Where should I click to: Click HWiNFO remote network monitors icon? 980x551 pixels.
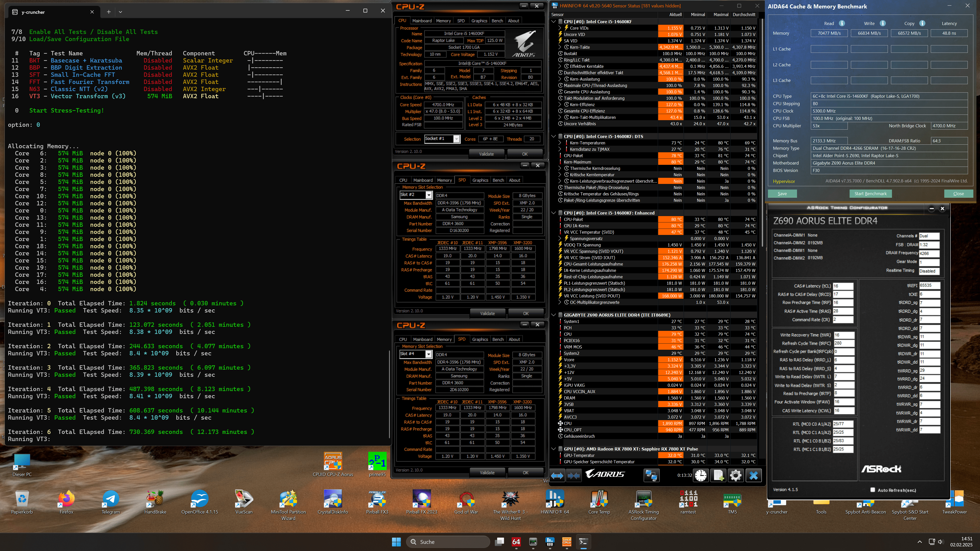tap(651, 475)
